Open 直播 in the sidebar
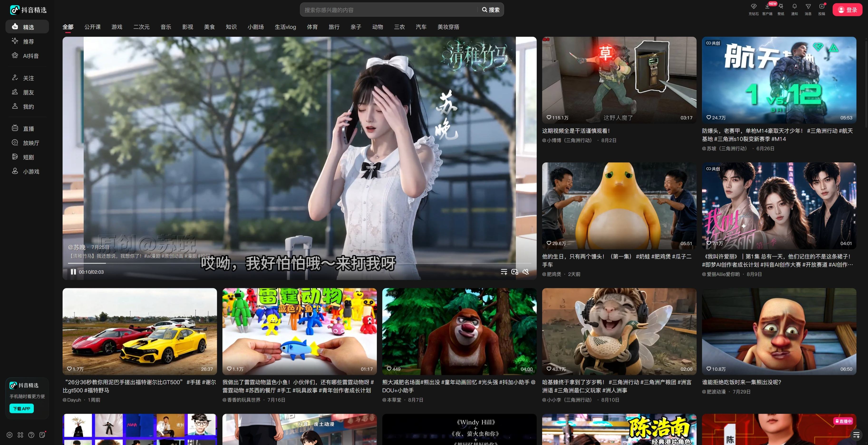The width and height of the screenshot is (868, 445). (x=27, y=128)
